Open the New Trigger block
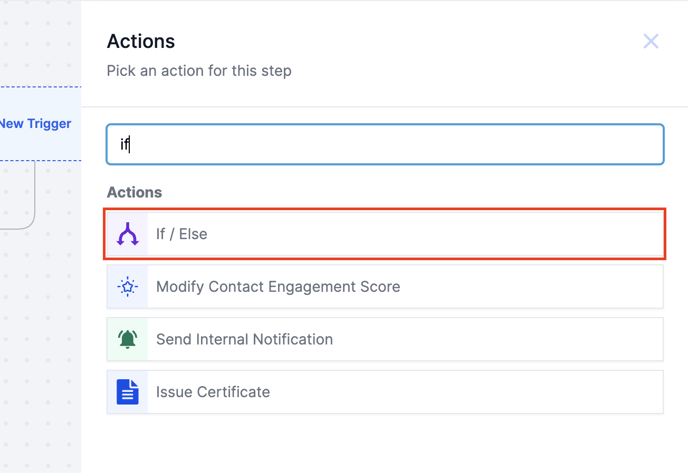This screenshot has width=688, height=473. (36, 124)
